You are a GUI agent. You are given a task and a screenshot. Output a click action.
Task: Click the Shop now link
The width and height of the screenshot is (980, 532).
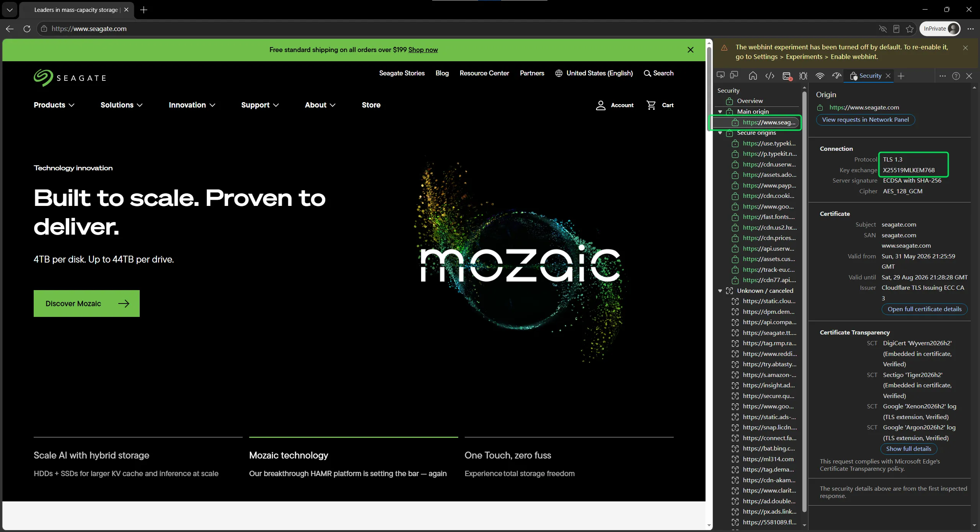(x=423, y=50)
